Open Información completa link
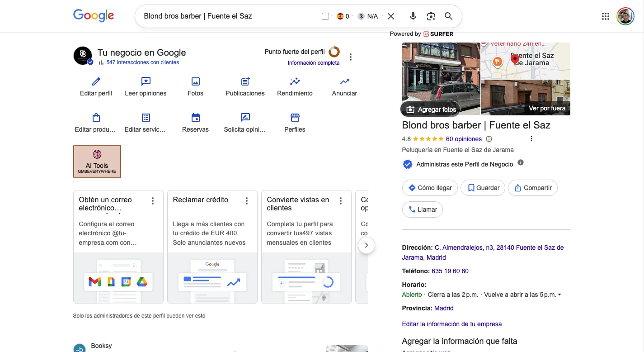Screen dimensions: 644x352 (314, 63)
